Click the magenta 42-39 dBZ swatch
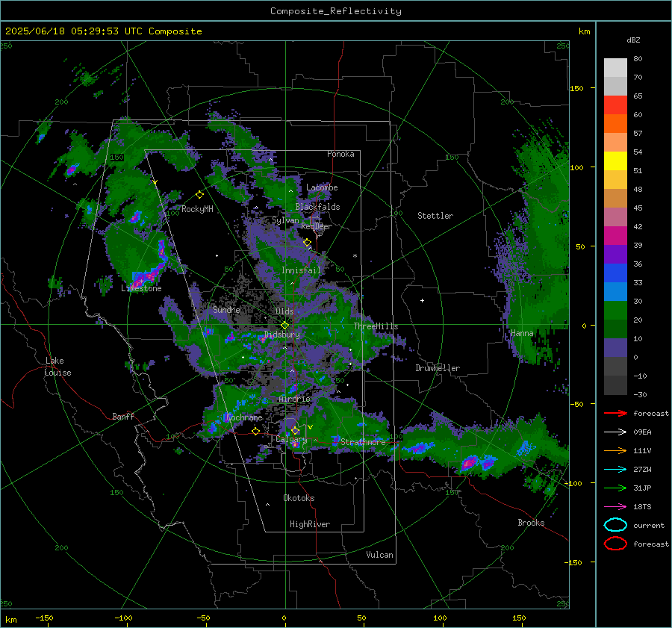The image size is (672, 628). point(615,236)
